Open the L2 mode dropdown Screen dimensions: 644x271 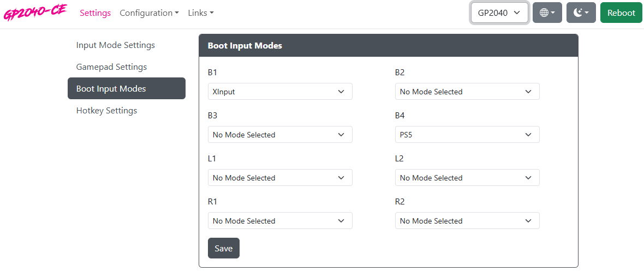coord(467,178)
